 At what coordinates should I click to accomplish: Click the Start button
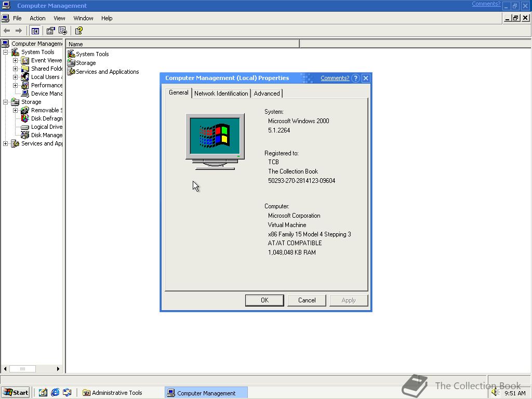tap(16, 393)
